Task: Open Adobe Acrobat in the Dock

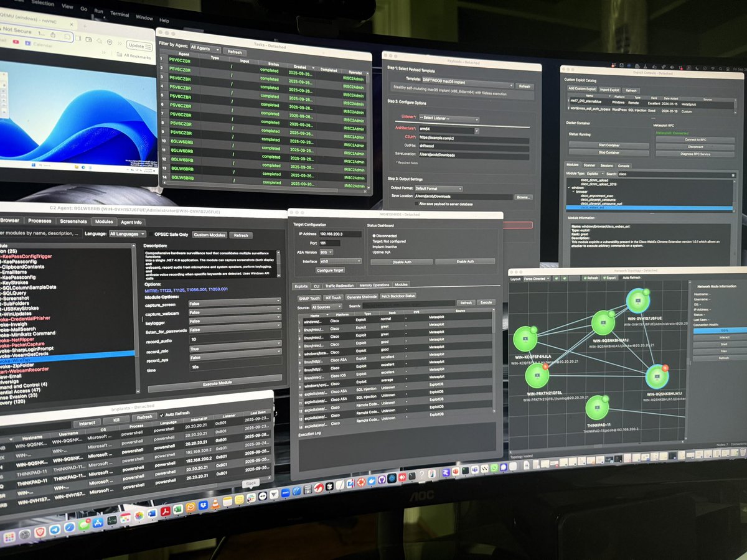Action: pos(165,511)
